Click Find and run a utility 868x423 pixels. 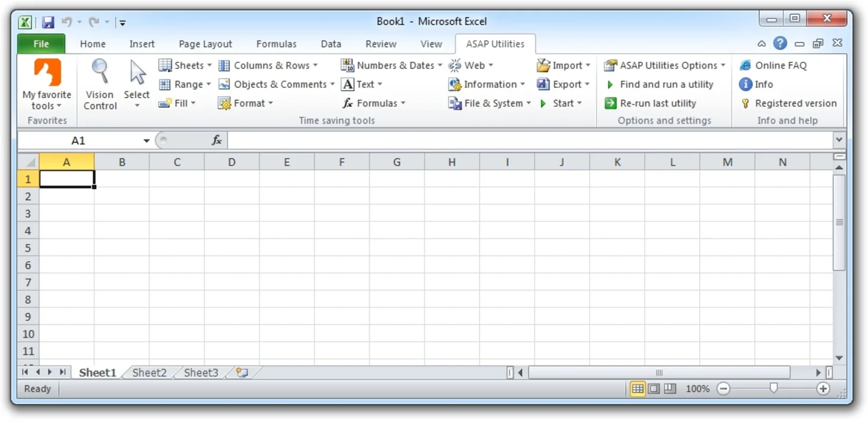[659, 84]
